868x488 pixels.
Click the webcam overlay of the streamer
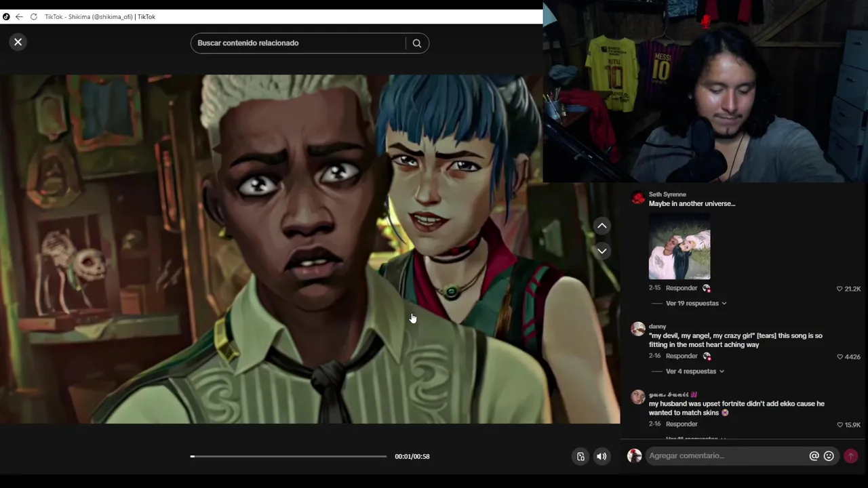[x=705, y=91]
